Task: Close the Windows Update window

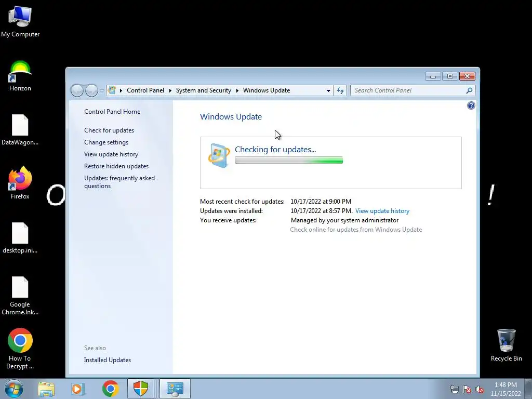Action: [x=467, y=76]
